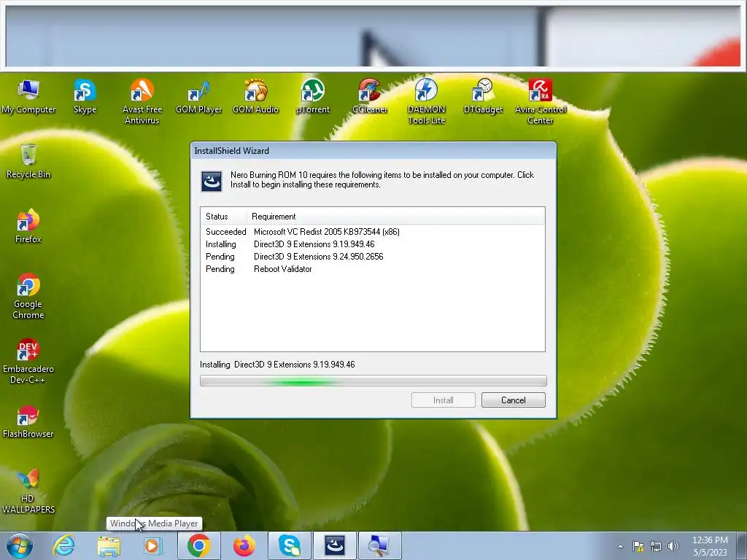This screenshot has width=747, height=560.
Task: Open the clock showing 12:36 PM
Action: pyautogui.click(x=710, y=546)
